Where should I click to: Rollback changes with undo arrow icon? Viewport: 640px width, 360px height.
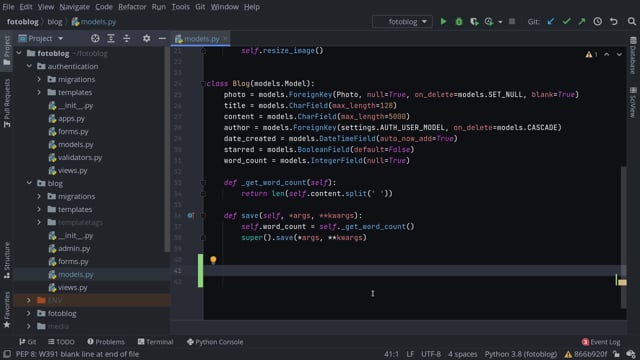point(613,21)
